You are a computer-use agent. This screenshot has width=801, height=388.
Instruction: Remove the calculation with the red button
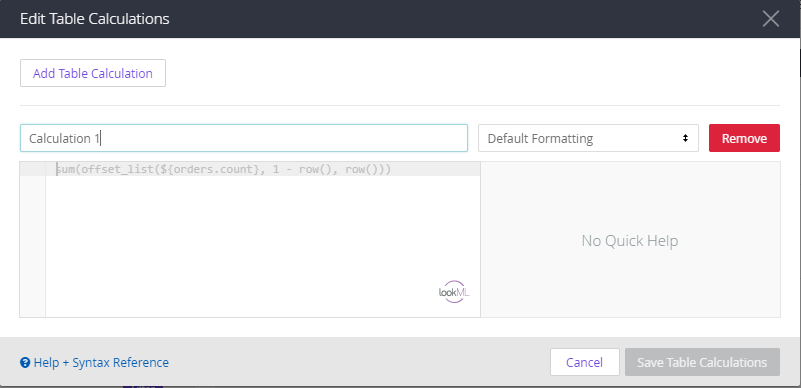(x=744, y=138)
